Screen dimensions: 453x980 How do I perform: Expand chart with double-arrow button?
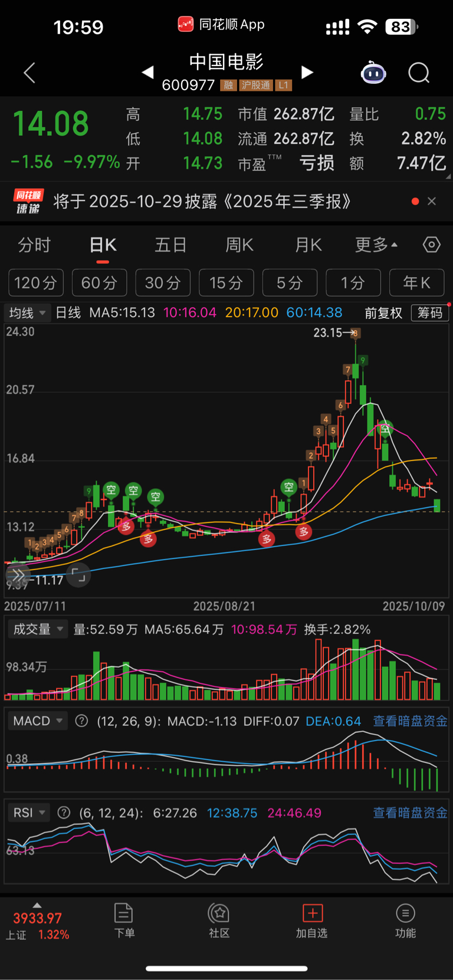18,575
